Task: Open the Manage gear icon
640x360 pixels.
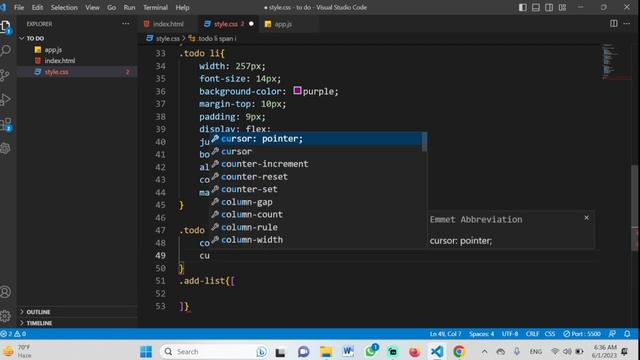Action: click(6, 316)
